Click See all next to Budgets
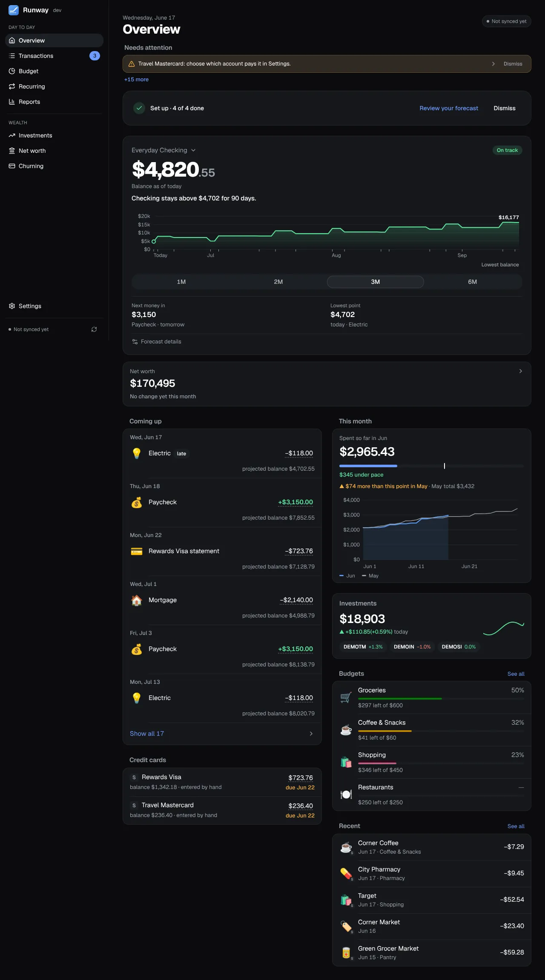Viewport: 545px width, 980px height. click(516, 674)
